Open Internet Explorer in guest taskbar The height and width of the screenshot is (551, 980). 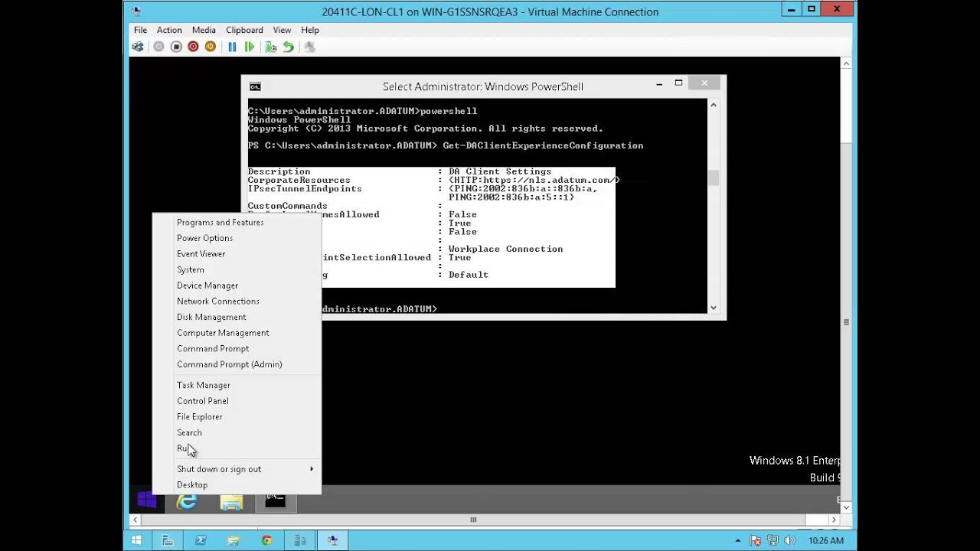pyautogui.click(x=187, y=501)
